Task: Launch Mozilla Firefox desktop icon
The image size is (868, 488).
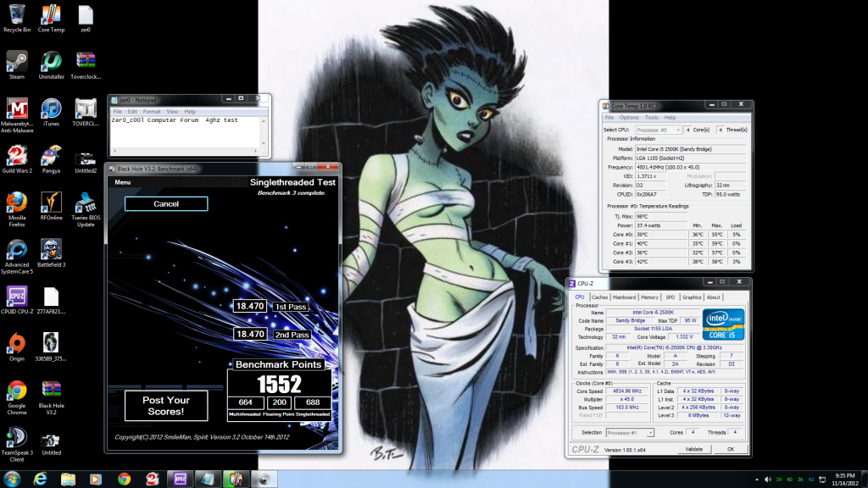Action: (x=17, y=209)
